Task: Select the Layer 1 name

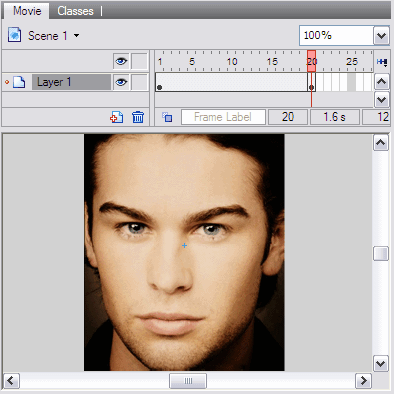Action: (71, 82)
